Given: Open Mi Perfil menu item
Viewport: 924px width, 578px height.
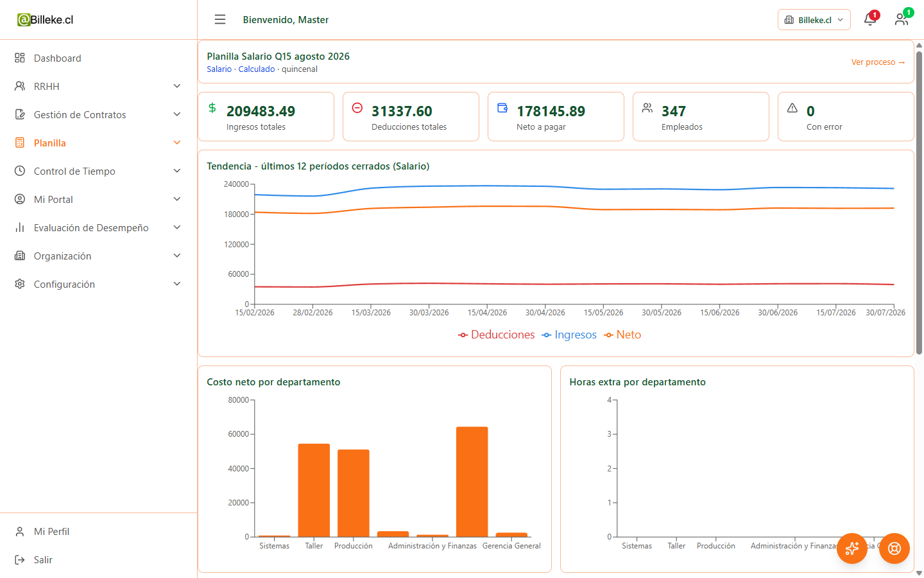Looking at the screenshot, I should coord(98,531).
